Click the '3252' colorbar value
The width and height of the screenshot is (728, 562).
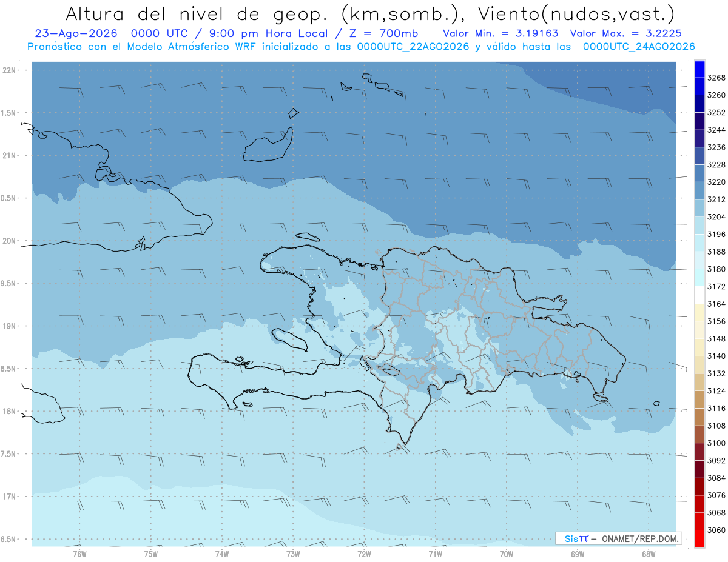716,113
